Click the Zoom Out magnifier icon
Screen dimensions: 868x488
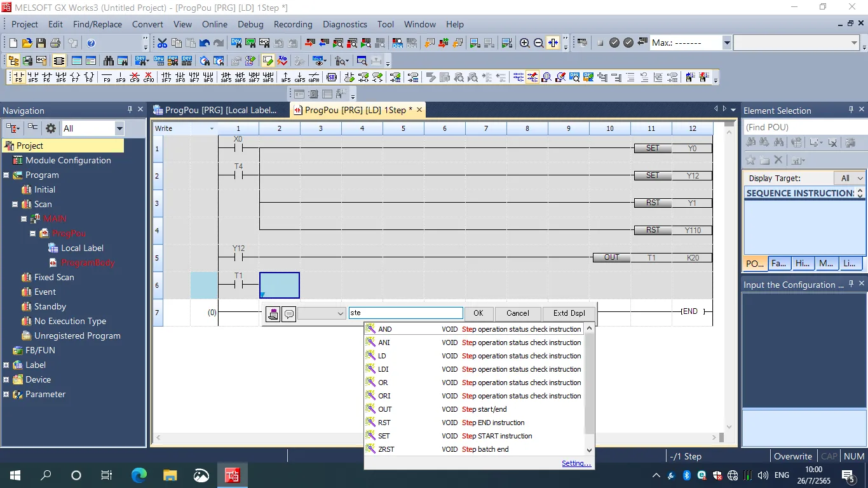pos(538,43)
